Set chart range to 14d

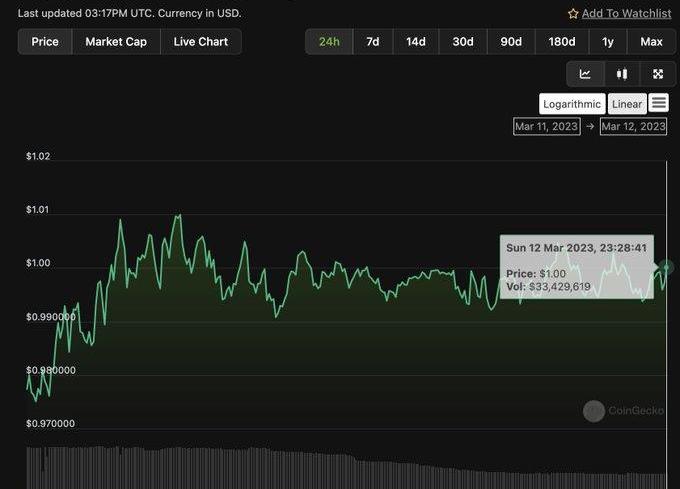click(416, 42)
